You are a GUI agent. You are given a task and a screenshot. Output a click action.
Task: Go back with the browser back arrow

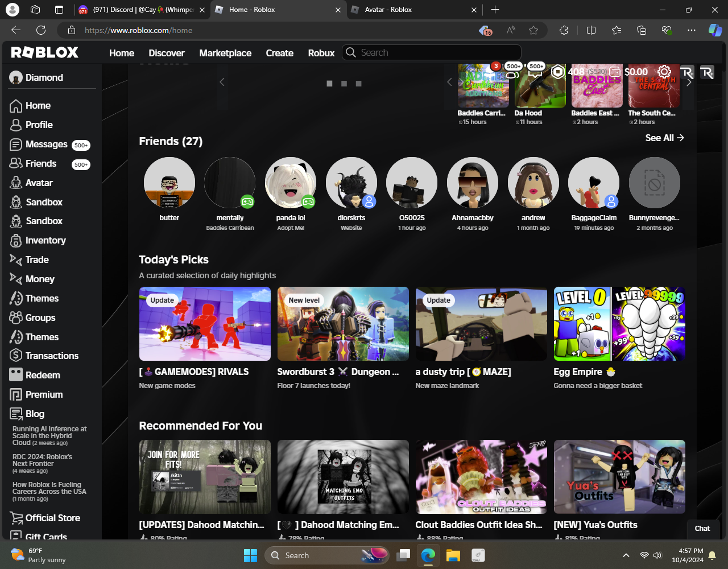click(x=16, y=30)
